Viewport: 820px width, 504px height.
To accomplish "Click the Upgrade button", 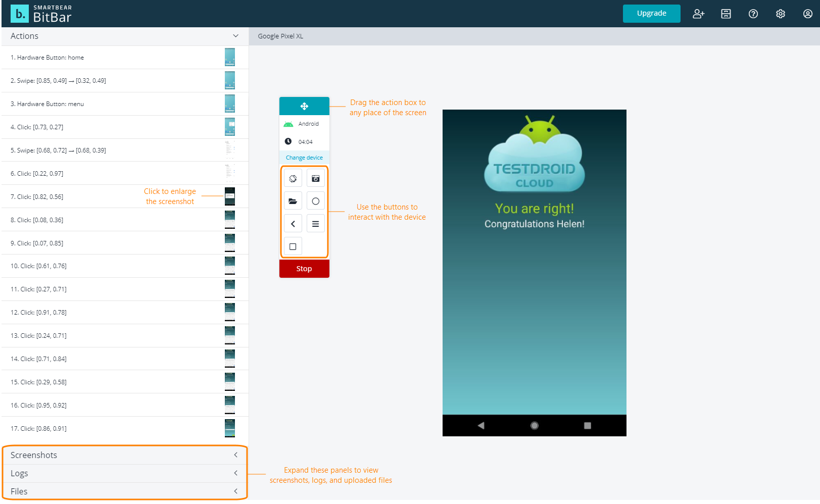I will (651, 14).
